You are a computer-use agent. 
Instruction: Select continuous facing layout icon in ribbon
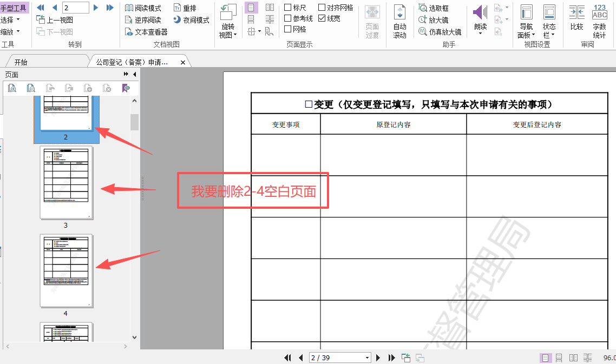click(270, 19)
